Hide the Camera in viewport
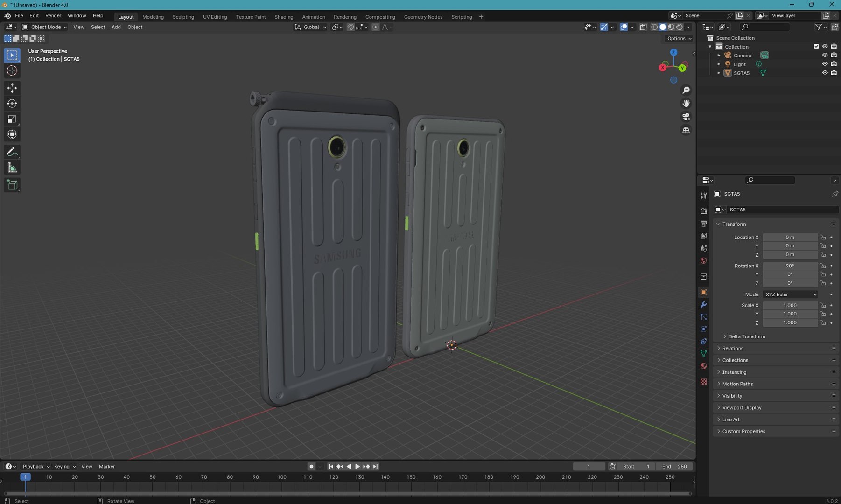 pyautogui.click(x=825, y=55)
